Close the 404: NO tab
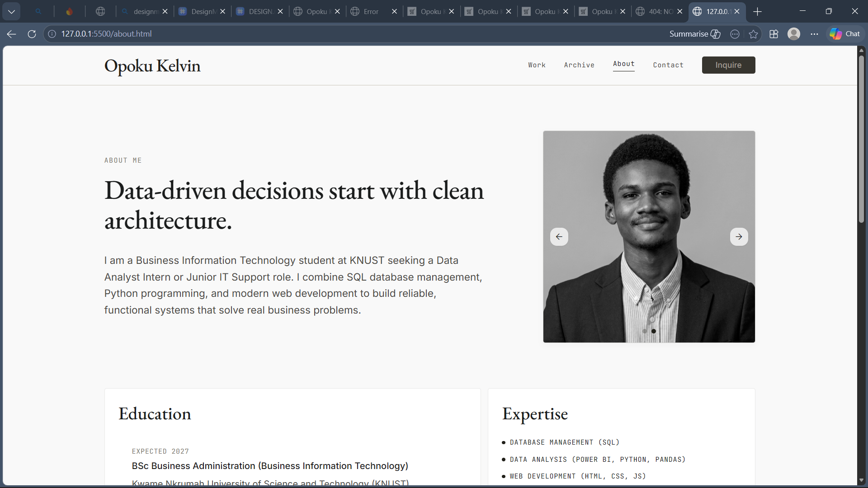868x488 pixels. [x=680, y=12]
